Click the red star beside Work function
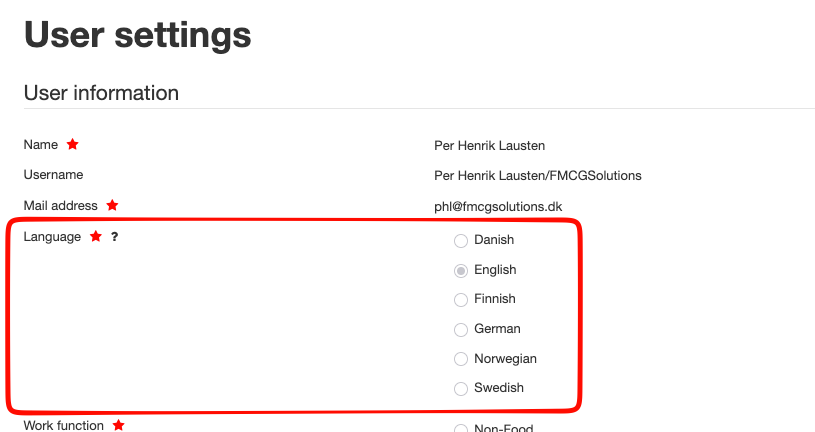This screenshot has width=815, height=432. (x=118, y=425)
